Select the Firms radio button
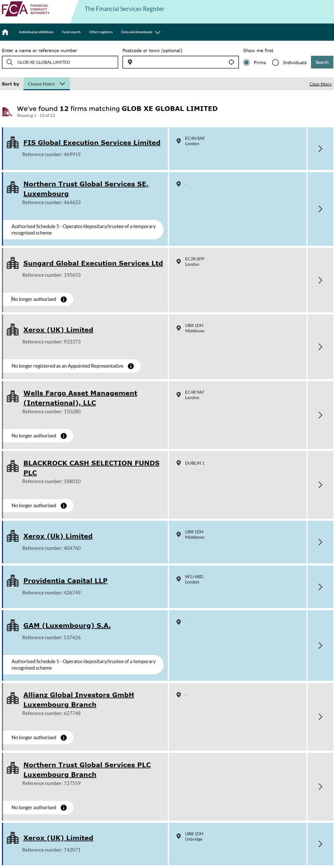Screen dimensions: 334x868 tap(247, 63)
